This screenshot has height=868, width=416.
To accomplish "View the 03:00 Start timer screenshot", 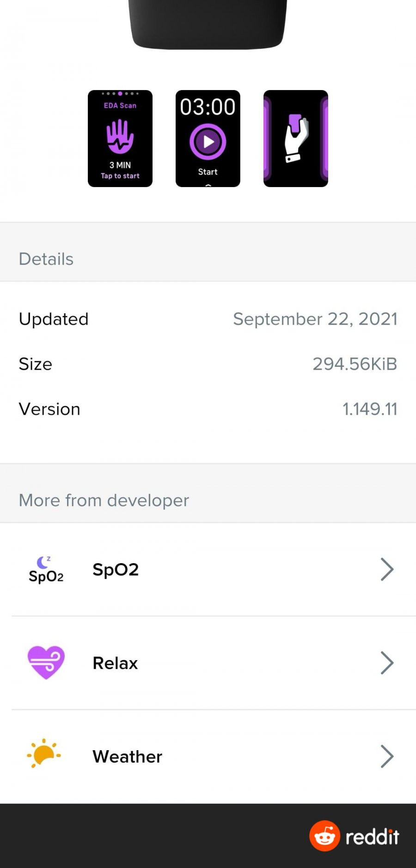I will coord(208,139).
